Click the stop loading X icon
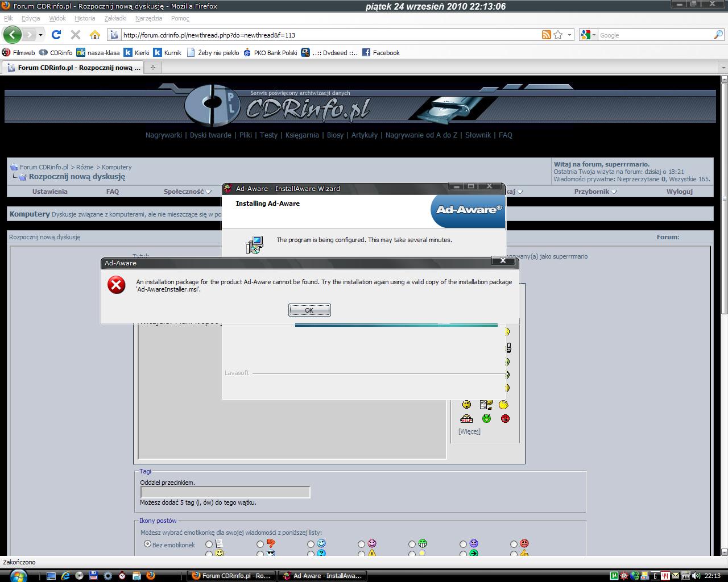This screenshot has width=728, height=582. (x=75, y=35)
